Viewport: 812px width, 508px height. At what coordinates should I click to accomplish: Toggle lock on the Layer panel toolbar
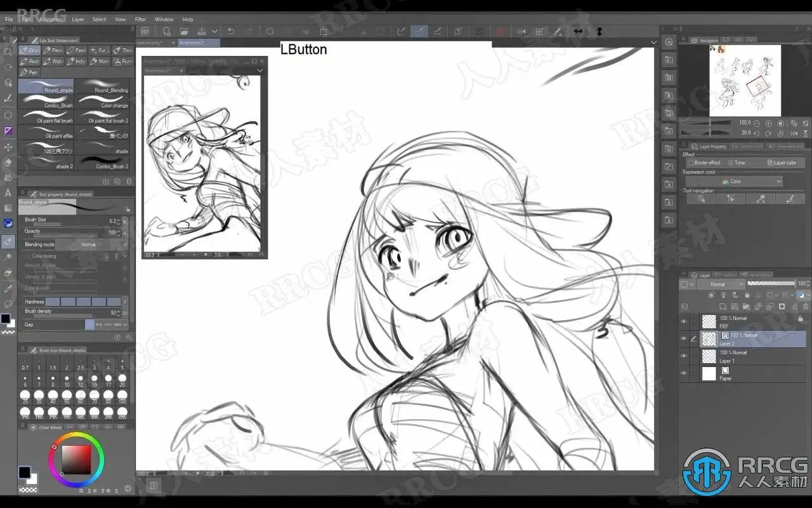coord(747,295)
